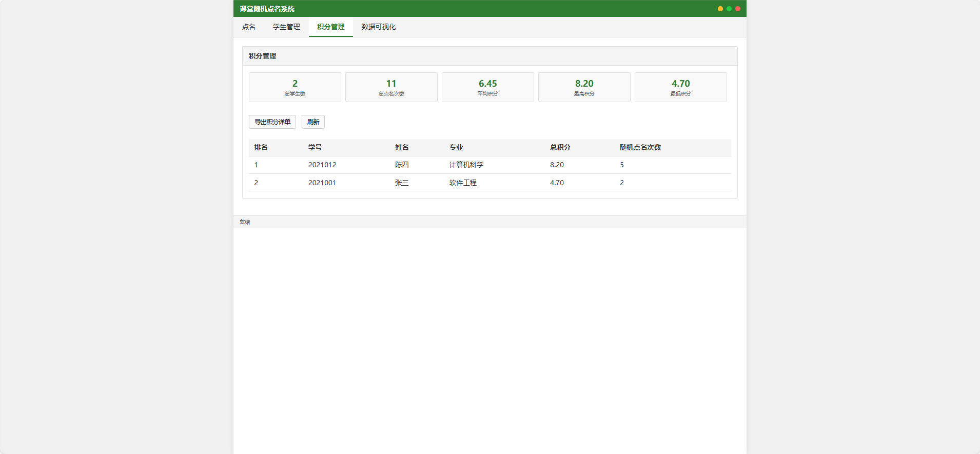Select the 总点名次数 stat card
The height and width of the screenshot is (454, 980).
391,87
